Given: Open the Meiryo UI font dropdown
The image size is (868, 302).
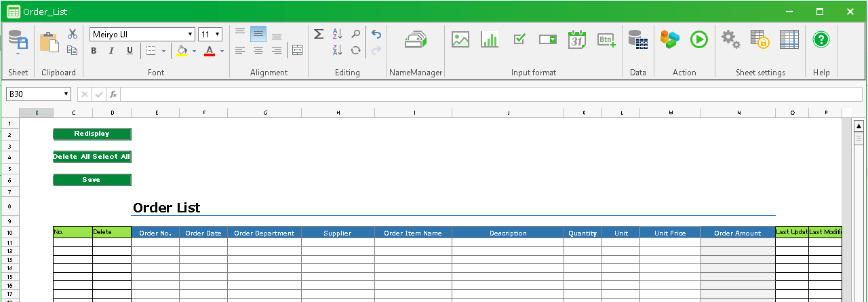Looking at the screenshot, I should click(x=191, y=35).
